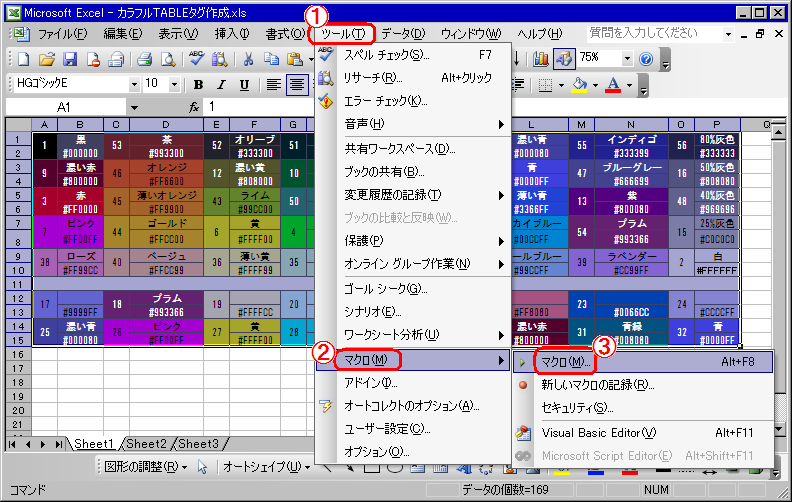Click the Print icon in toolbar

coord(144,58)
